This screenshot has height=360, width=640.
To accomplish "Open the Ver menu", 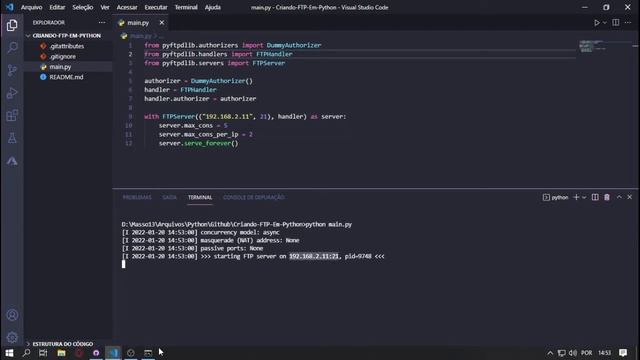I will tap(105, 7).
